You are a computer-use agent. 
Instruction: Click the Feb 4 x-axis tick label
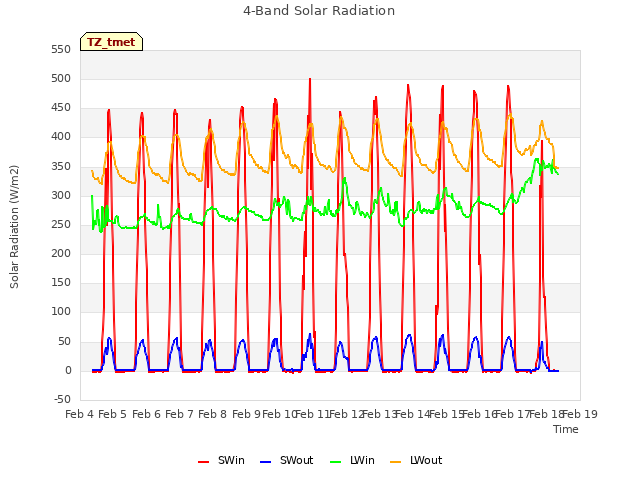pyautogui.click(x=79, y=414)
